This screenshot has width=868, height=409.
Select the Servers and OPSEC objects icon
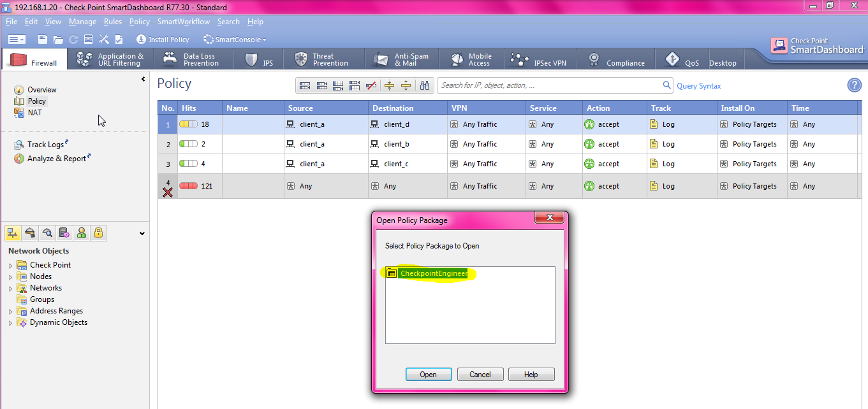(64, 233)
